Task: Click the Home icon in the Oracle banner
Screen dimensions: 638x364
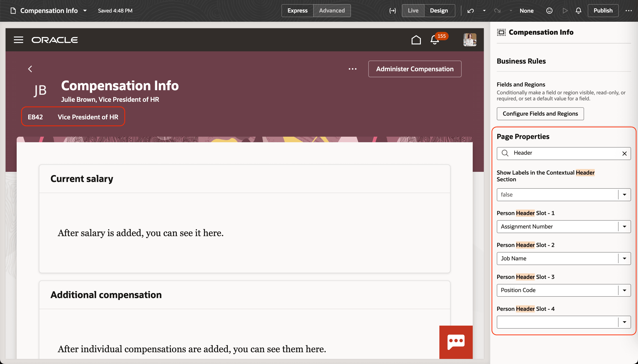Action: click(415, 40)
